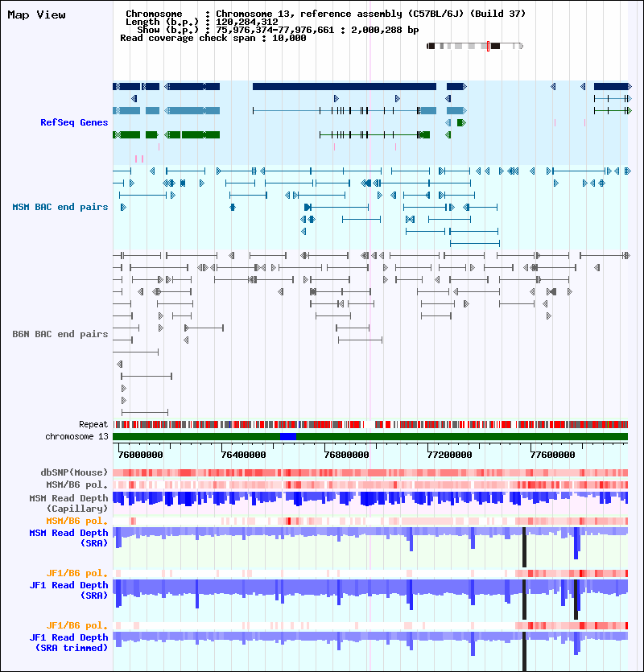The height and width of the screenshot is (672, 644).
Task: Click Chromosome 13 reference assembly title text
Action: 370,14
